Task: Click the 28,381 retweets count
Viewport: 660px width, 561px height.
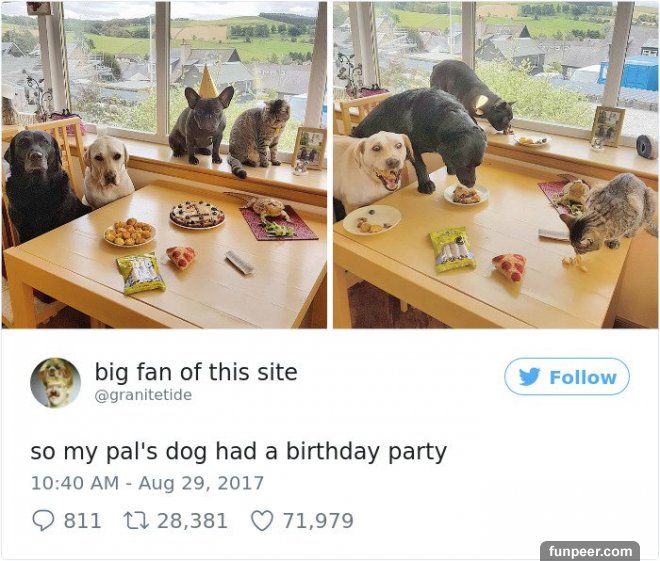Action: coord(192,521)
